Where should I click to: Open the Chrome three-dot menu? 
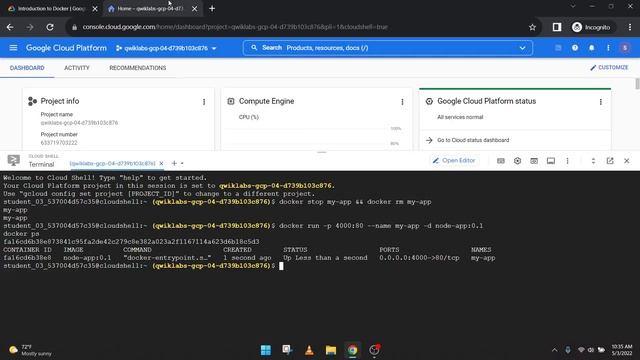(630, 27)
